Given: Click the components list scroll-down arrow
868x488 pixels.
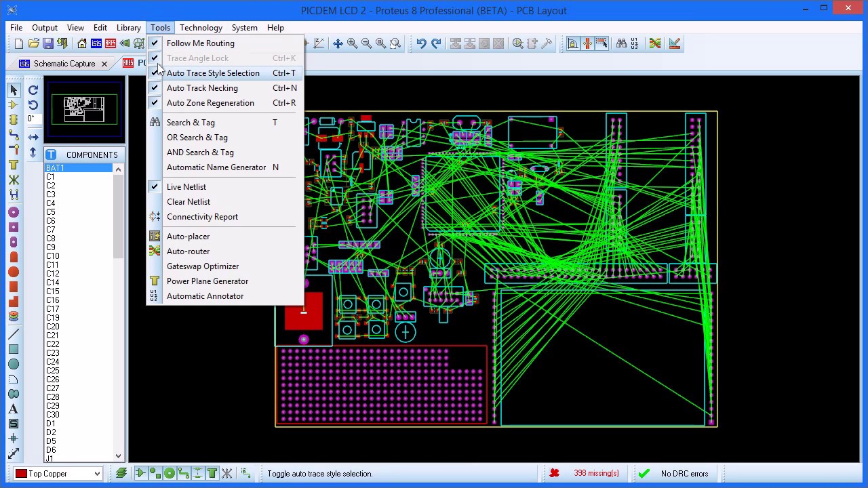Looking at the screenshot, I should (119, 457).
